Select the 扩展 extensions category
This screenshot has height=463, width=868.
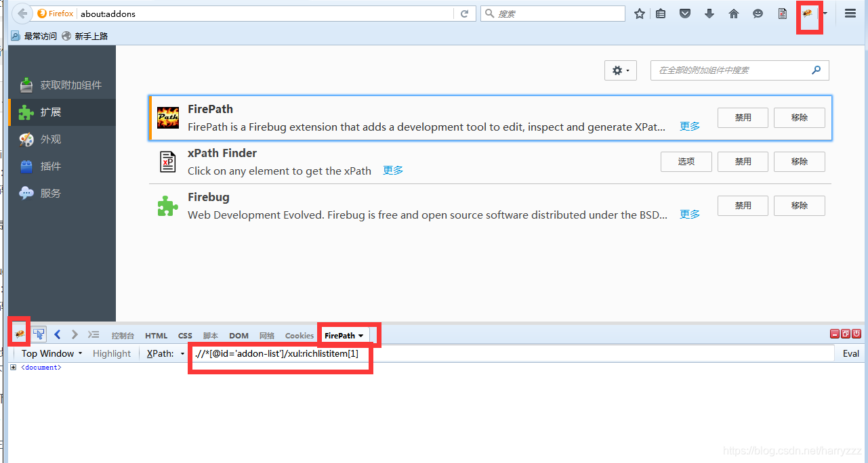tap(62, 112)
